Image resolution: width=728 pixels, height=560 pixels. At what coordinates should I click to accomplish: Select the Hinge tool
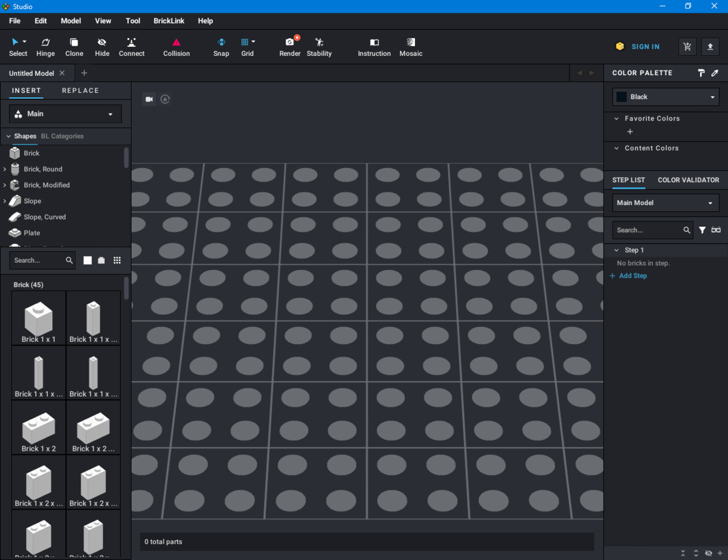tap(45, 46)
